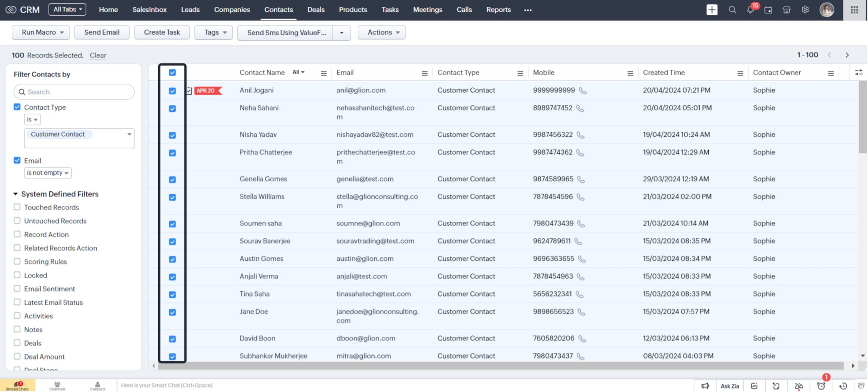Click the Clear link next to selected records

point(98,55)
